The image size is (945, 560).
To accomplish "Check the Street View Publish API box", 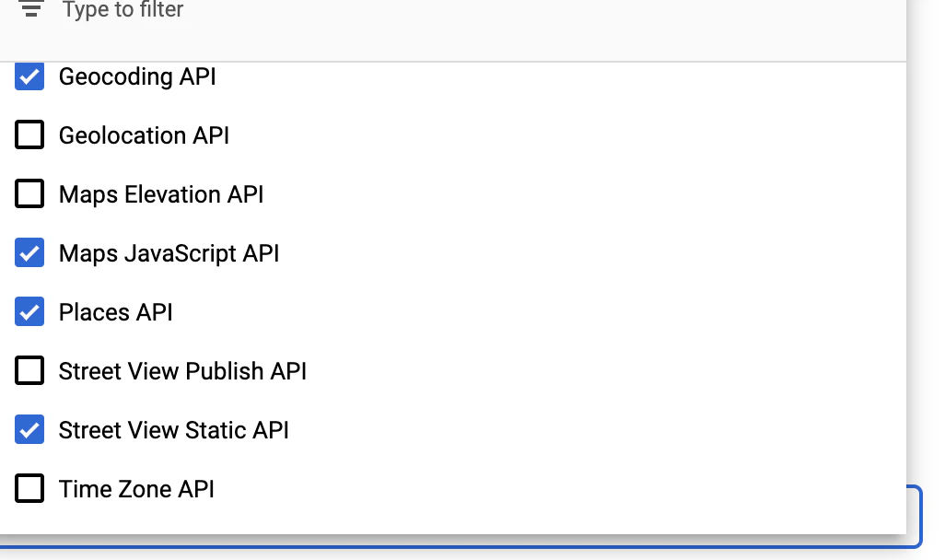I will 29,370.
